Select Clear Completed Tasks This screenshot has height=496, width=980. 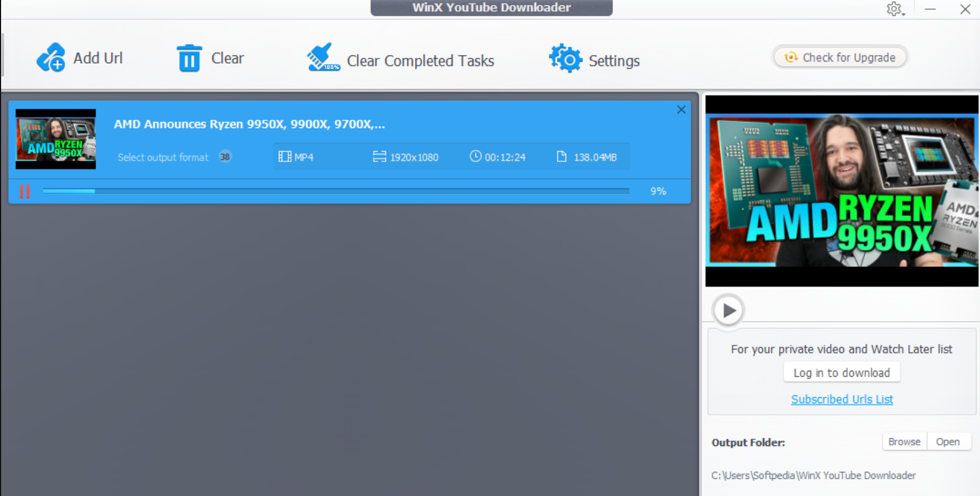[400, 59]
